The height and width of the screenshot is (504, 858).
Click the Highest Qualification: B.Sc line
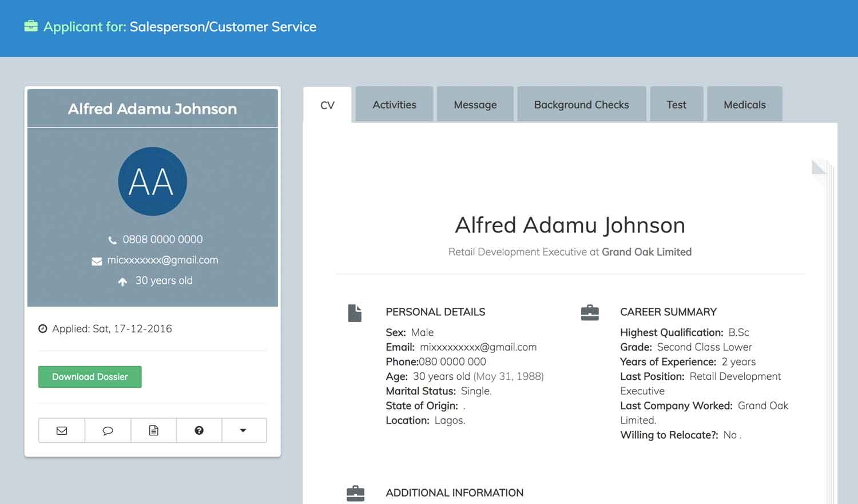(x=685, y=332)
